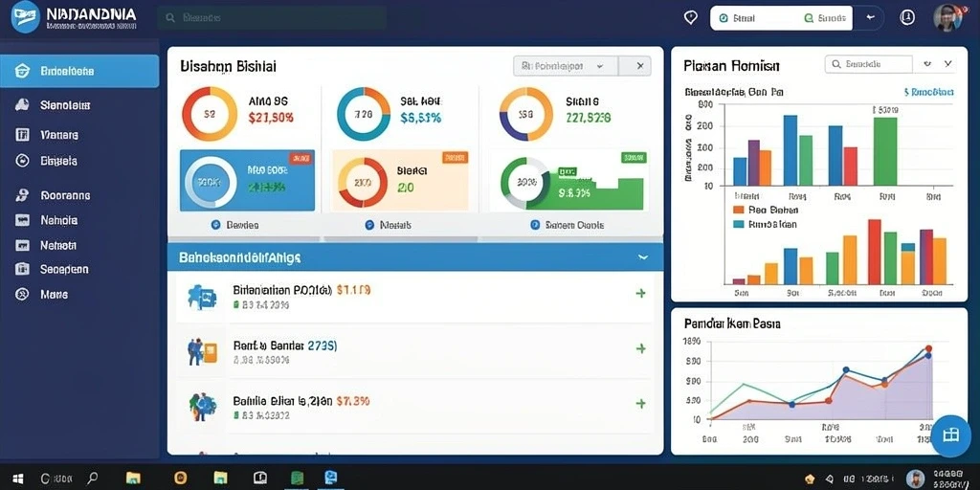
Task: Select the last sidebar item with the circle icon
Action: pyautogui.click(x=22, y=294)
